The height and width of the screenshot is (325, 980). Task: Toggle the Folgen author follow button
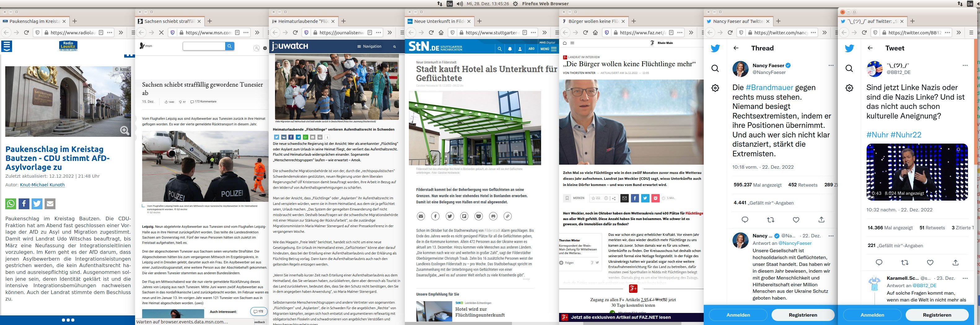click(x=567, y=263)
